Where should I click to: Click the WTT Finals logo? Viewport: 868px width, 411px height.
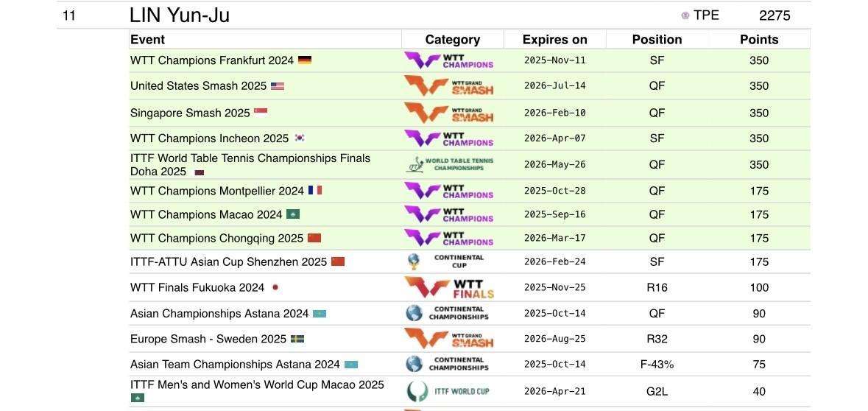(448, 287)
